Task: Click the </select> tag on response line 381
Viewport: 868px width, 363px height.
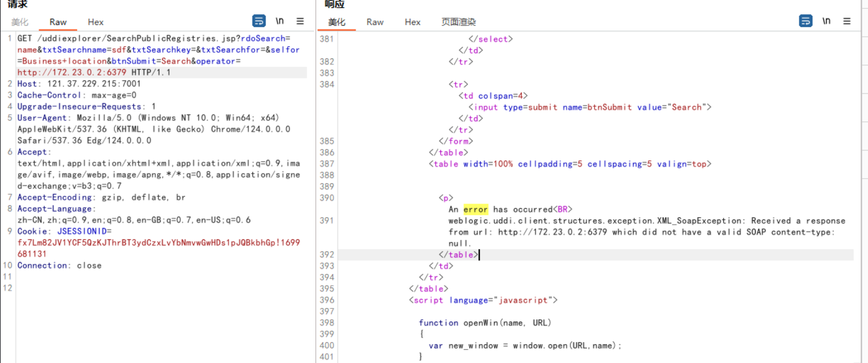Action: tap(490, 39)
